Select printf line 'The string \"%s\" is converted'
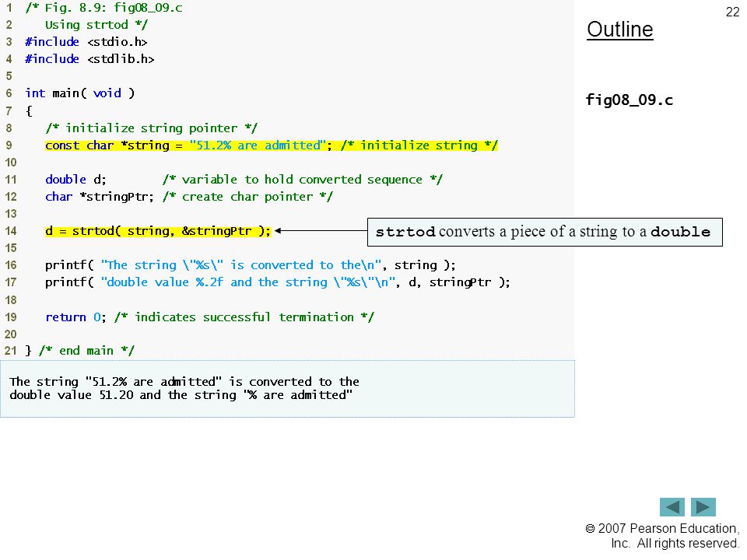The height and width of the screenshot is (560, 747). click(x=251, y=265)
